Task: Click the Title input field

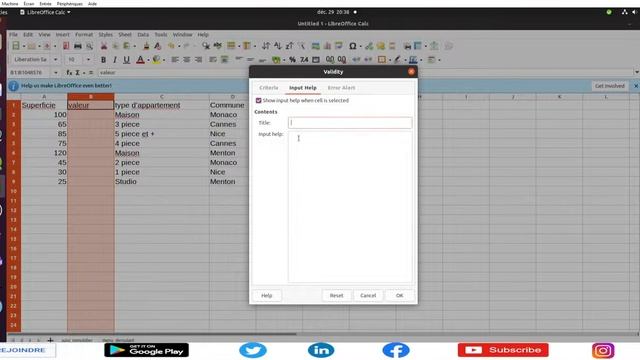Action: [x=350, y=123]
